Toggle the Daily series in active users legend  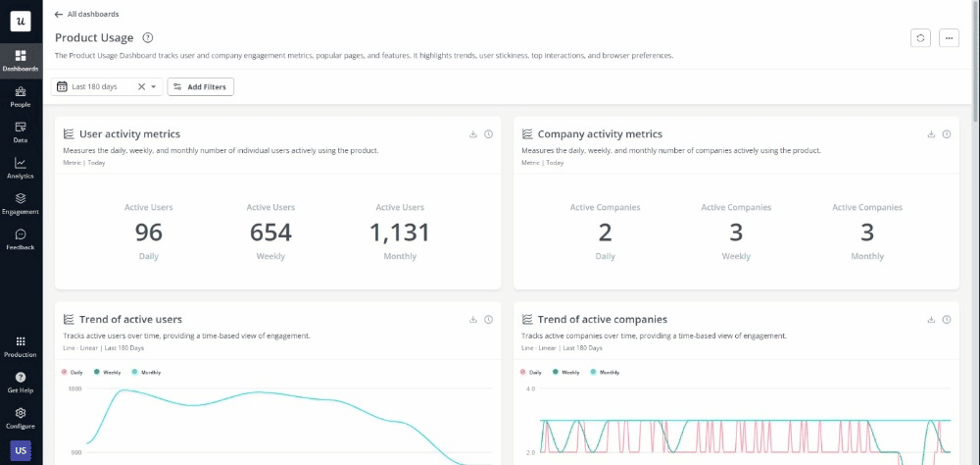coord(74,373)
